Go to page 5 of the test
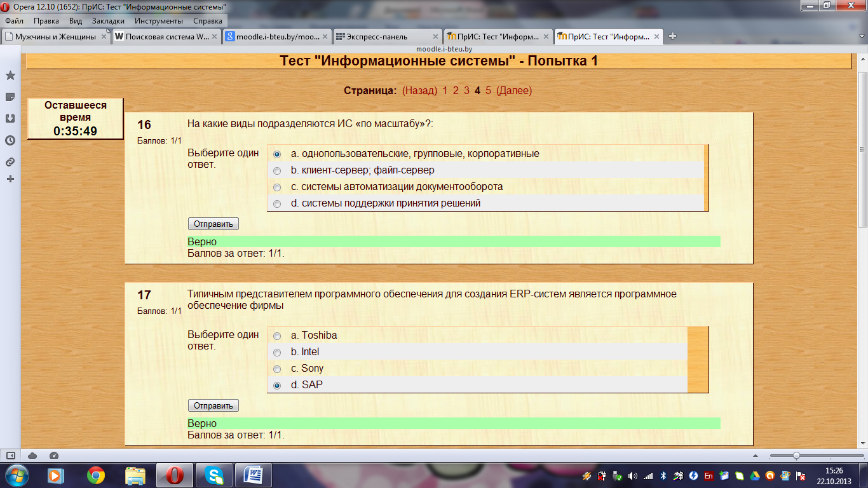Viewport: 868px width, 488px height. [x=488, y=90]
